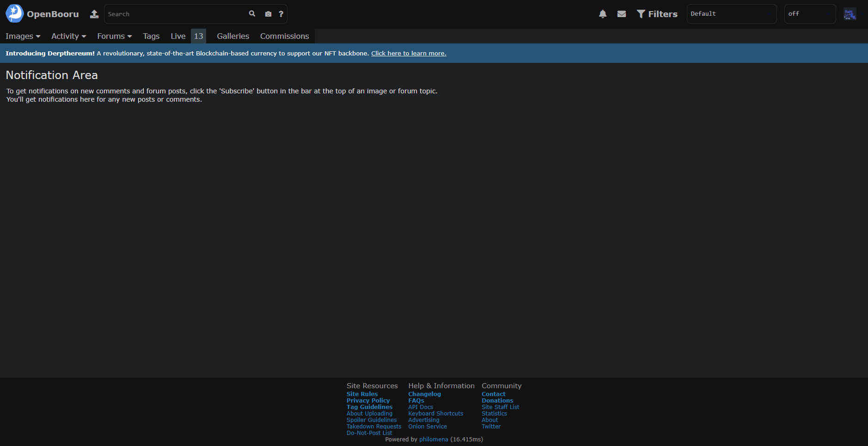Open the Galleries page
This screenshot has height=446, width=868.
pyautogui.click(x=233, y=36)
